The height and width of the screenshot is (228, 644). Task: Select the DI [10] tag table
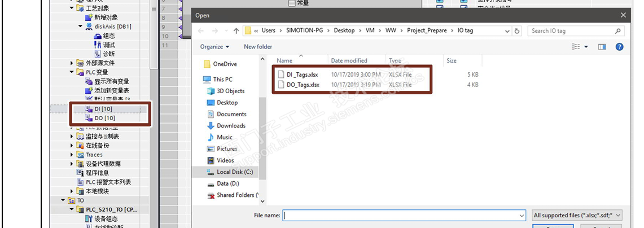coord(103,109)
